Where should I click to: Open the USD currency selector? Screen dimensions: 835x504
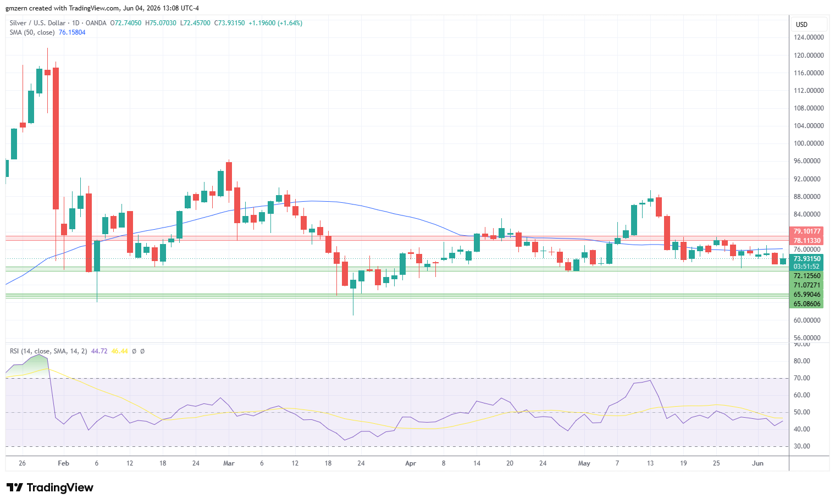(x=809, y=24)
